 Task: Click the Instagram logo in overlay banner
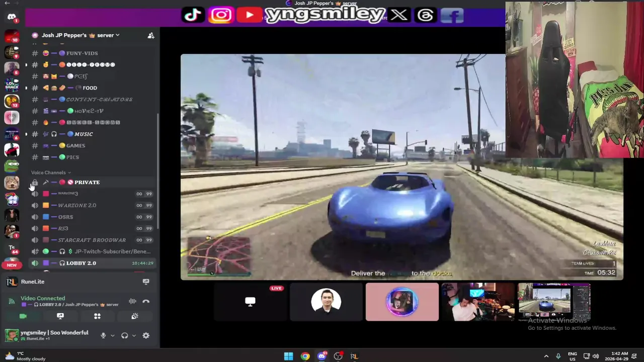coord(221,15)
